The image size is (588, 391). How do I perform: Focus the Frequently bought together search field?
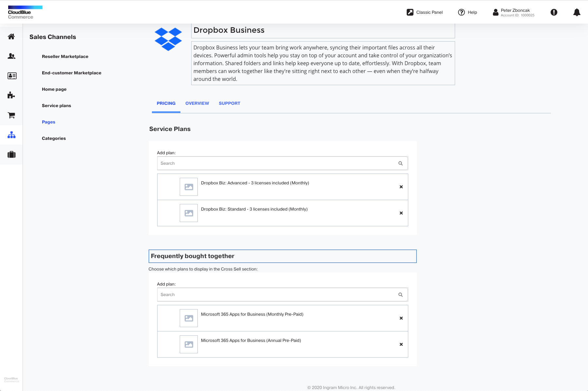[283, 294]
